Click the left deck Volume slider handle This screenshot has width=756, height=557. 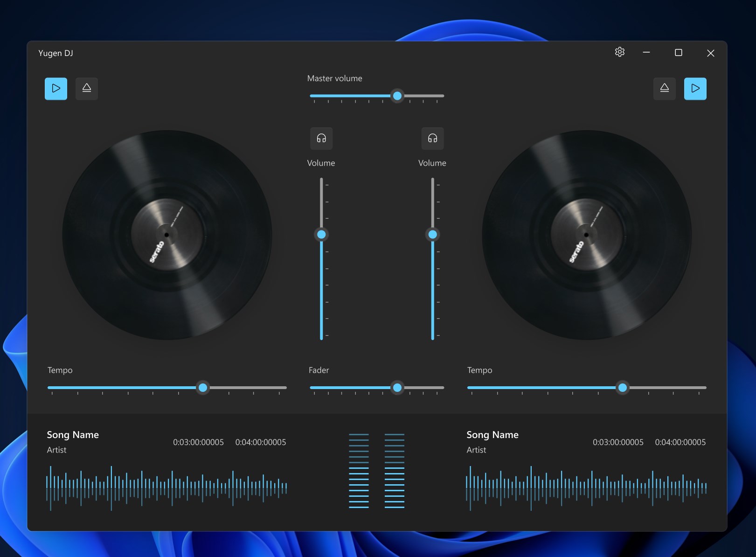[x=321, y=234]
